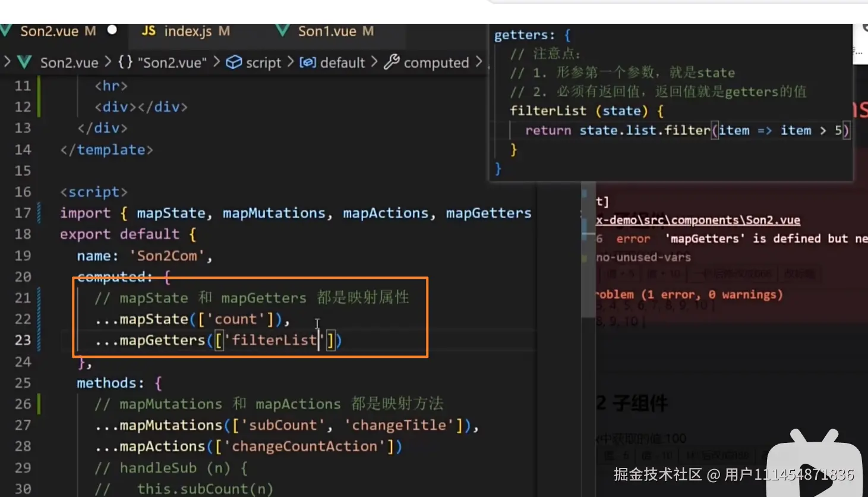Click 'subCount' in the mapMutations call
868x497 pixels.
(x=283, y=425)
